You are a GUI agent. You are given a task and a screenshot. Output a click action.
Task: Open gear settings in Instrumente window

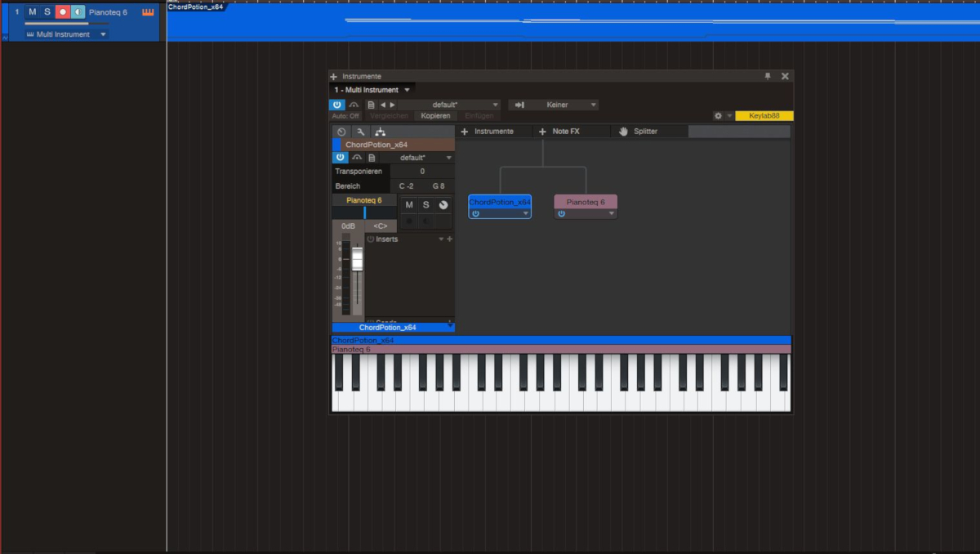[x=718, y=116]
